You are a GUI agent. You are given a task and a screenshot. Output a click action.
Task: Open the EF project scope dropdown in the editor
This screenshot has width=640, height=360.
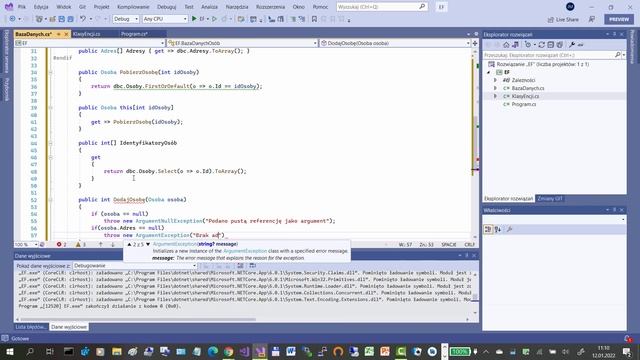coord(90,43)
